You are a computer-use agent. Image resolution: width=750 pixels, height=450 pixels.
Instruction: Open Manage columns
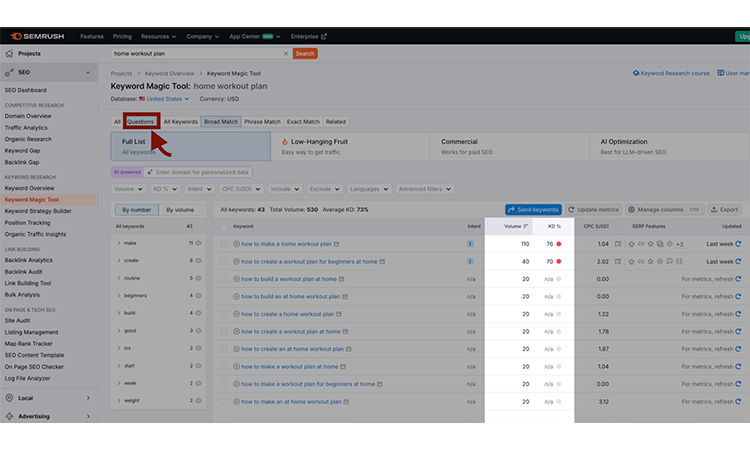pyautogui.click(x=664, y=209)
